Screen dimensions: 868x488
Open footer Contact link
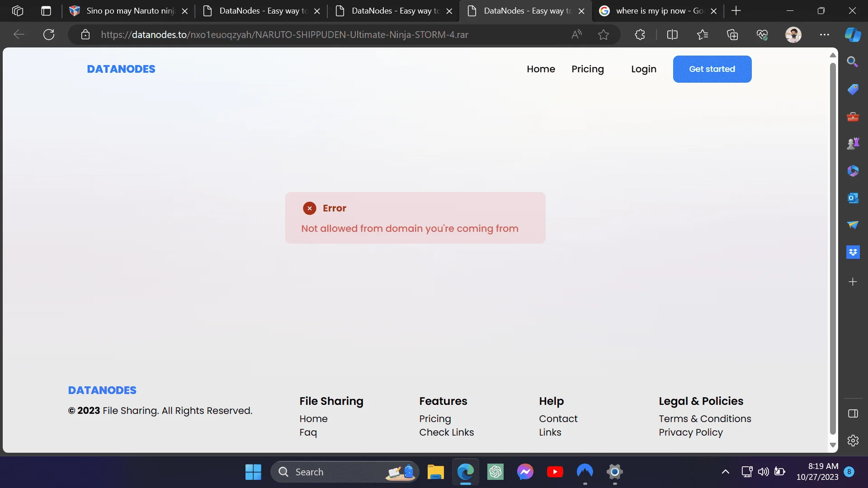tap(558, 419)
